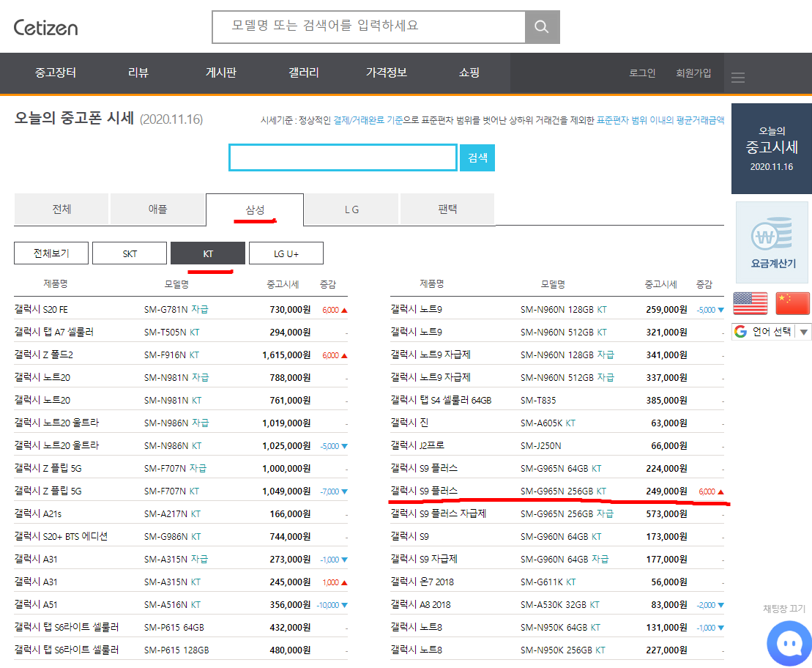This screenshot has height=668, width=812.
Task: Click the 1,049,000원 price
Action: pos(286,491)
